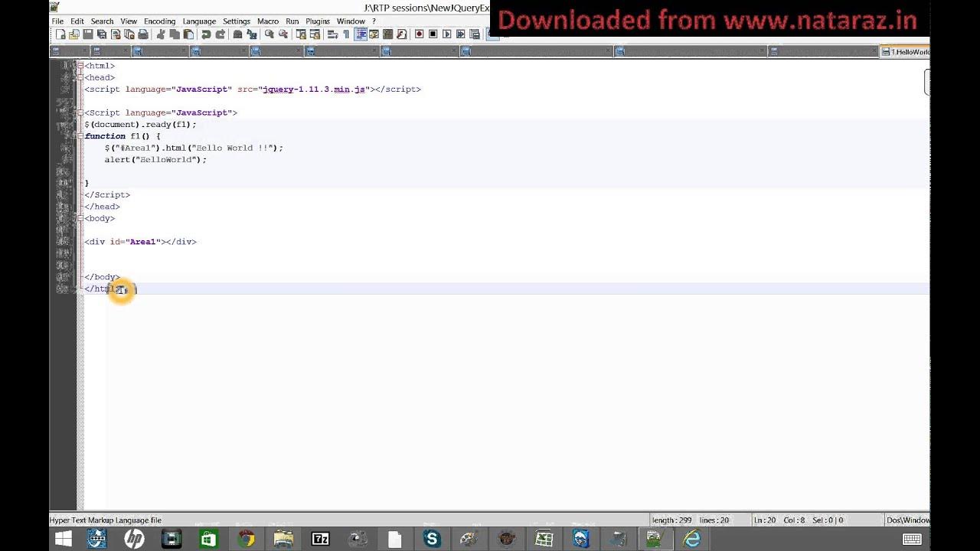
Task: Open the File menu
Action: [x=58, y=21]
